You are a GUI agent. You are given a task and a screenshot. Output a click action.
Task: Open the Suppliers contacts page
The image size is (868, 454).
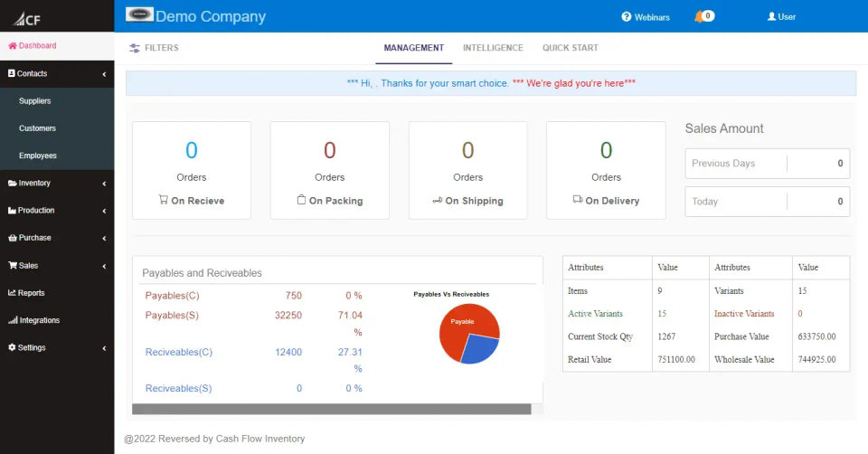pos(35,101)
